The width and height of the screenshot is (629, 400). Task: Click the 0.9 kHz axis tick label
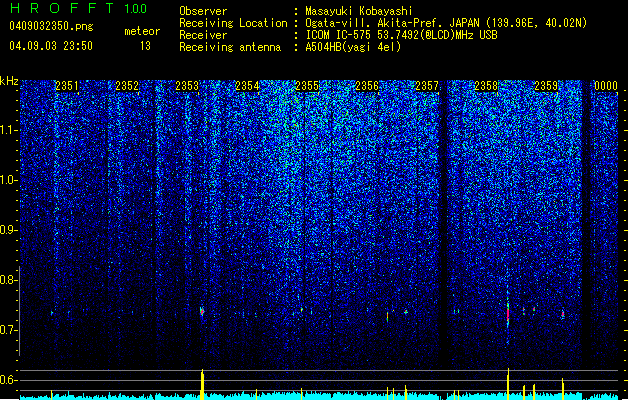click(8, 230)
